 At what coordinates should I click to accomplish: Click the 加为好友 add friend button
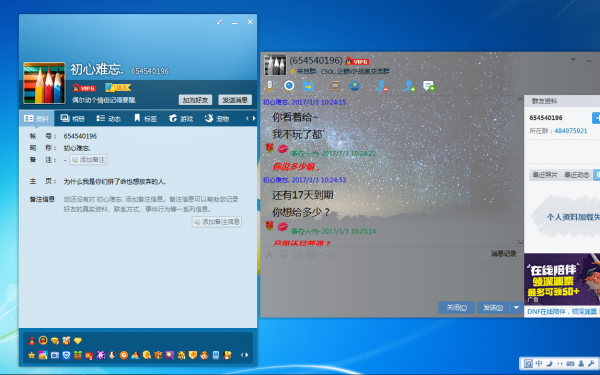point(195,100)
